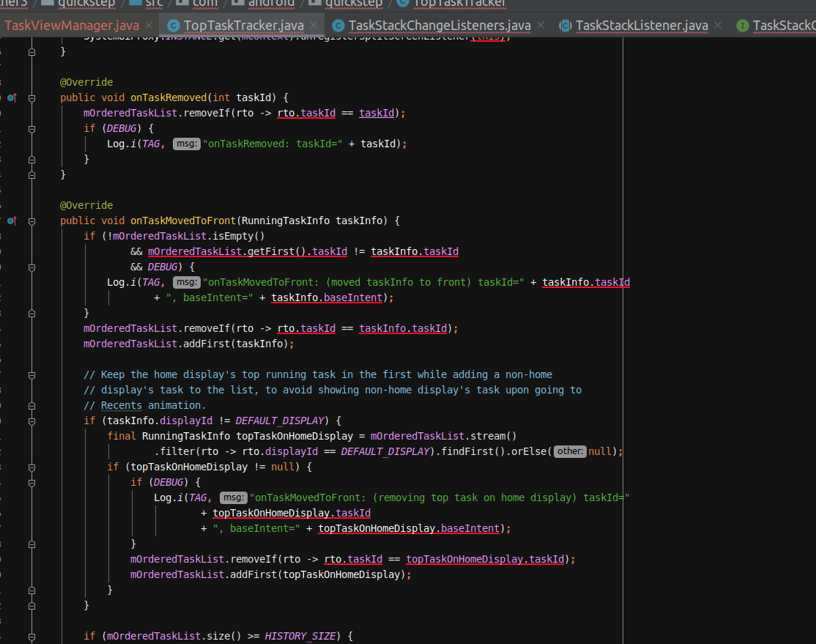This screenshot has height=644, width=816.
Task: Click the 'other:' hint before null in orElse
Action: click(x=570, y=451)
